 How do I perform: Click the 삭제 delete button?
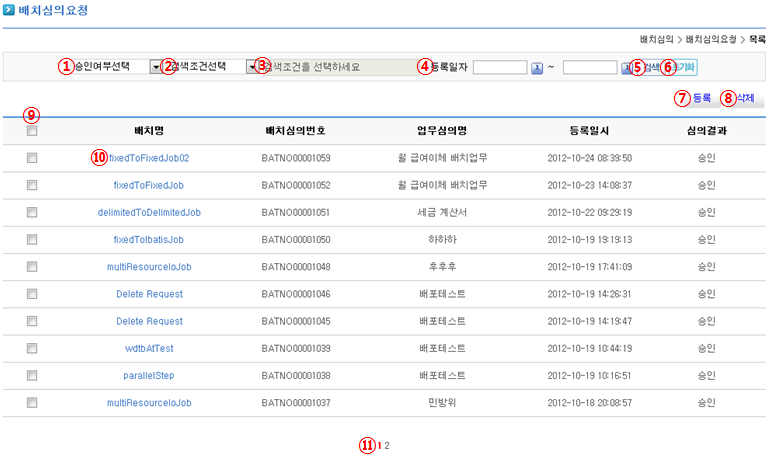[x=745, y=99]
